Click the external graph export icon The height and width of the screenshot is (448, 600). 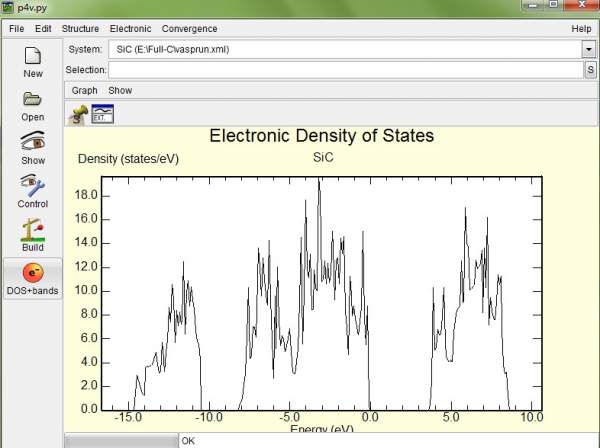pyautogui.click(x=103, y=114)
